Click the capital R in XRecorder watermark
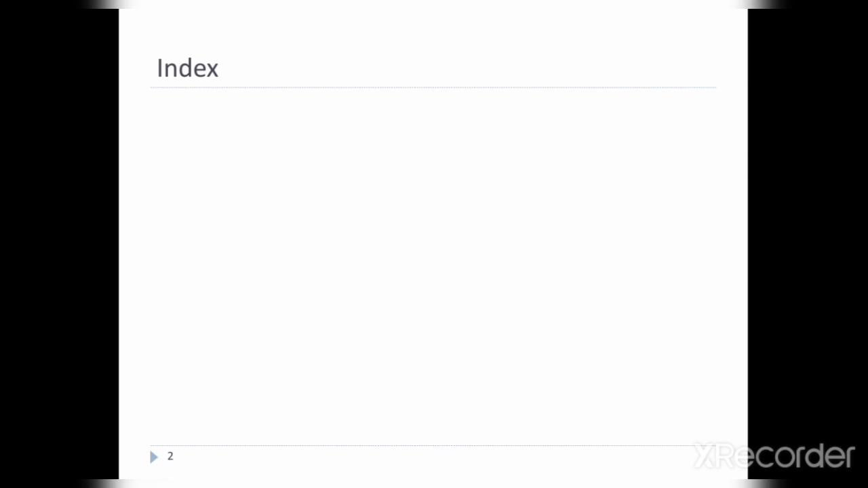 coord(726,456)
